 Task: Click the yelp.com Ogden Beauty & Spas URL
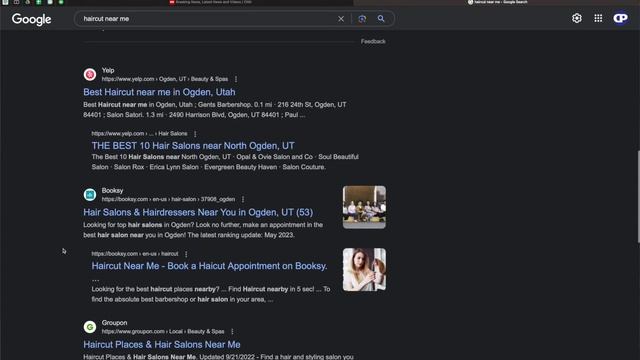tap(165, 79)
